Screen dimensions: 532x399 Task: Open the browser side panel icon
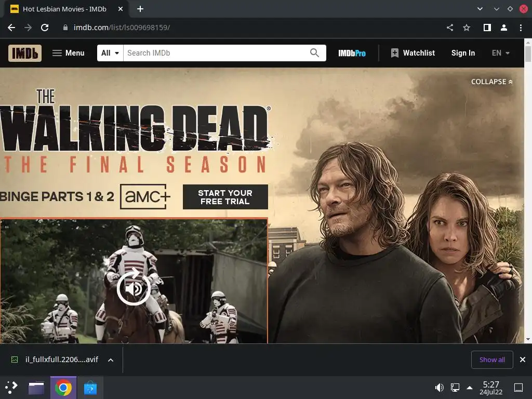pos(487,28)
